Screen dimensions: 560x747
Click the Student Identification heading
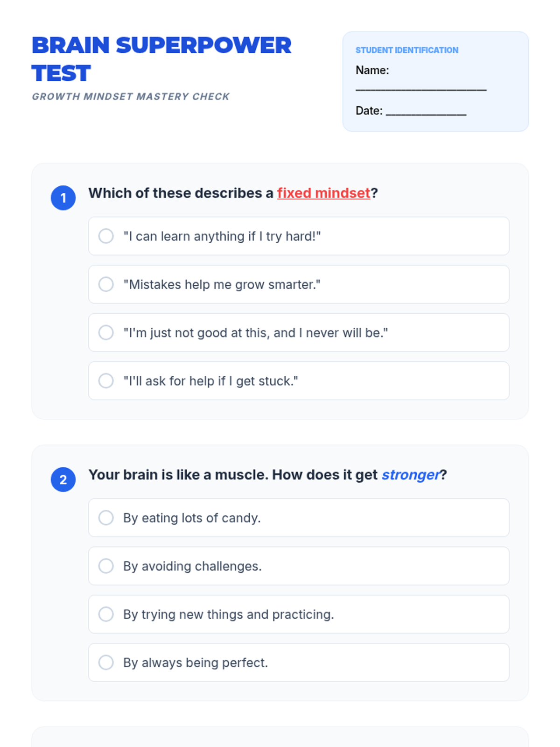point(407,50)
